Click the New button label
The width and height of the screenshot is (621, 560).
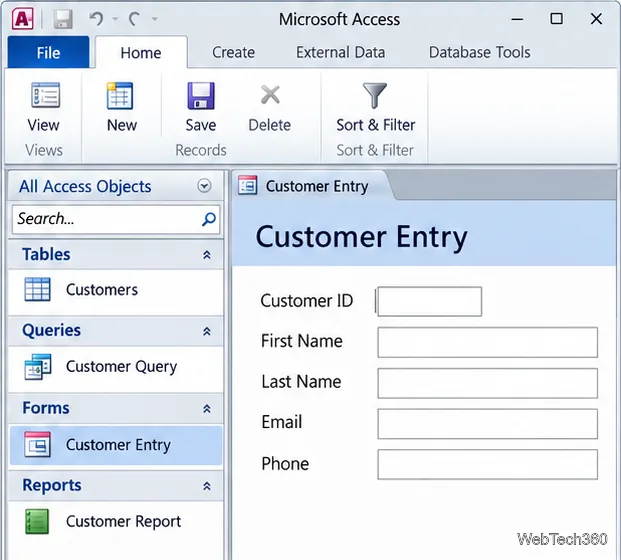pyautogui.click(x=122, y=125)
